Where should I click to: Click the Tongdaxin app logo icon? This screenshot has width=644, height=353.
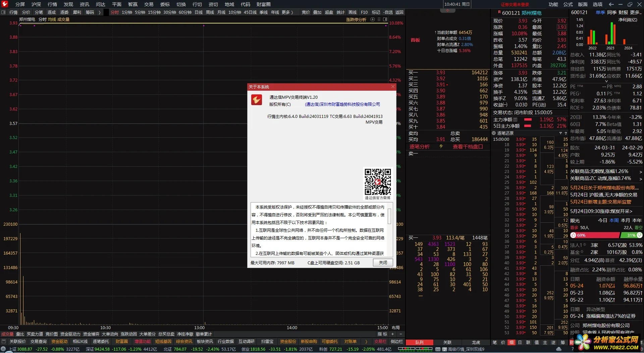(5, 4)
